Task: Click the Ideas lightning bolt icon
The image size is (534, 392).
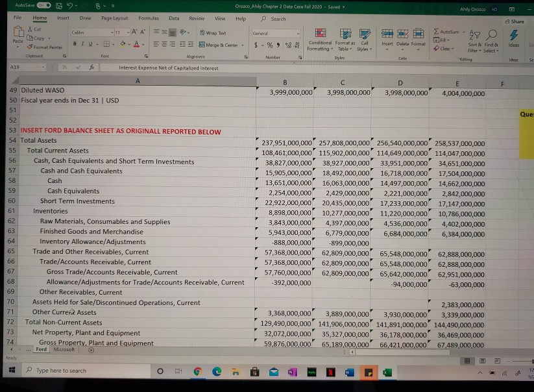Action: coord(514,36)
